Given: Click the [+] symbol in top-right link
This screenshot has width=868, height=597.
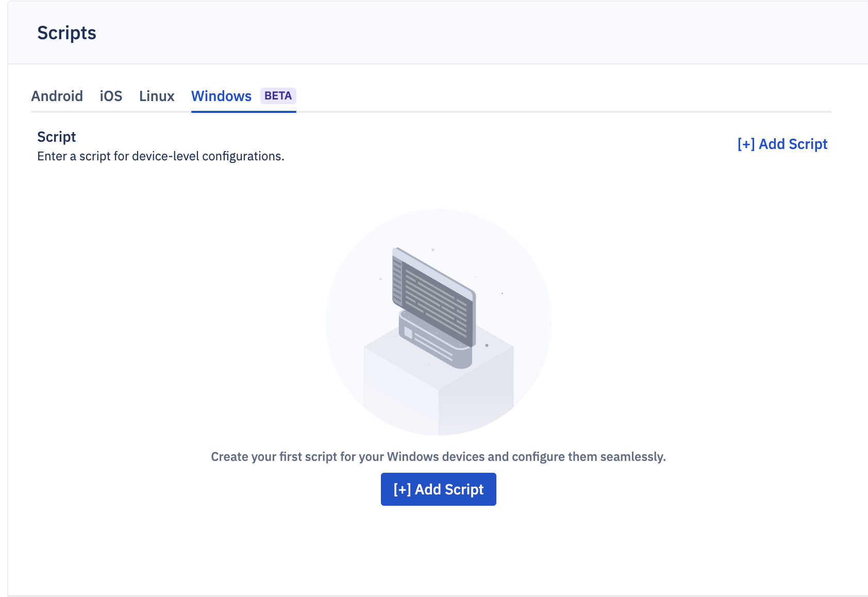Looking at the screenshot, I should tap(746, 144).
